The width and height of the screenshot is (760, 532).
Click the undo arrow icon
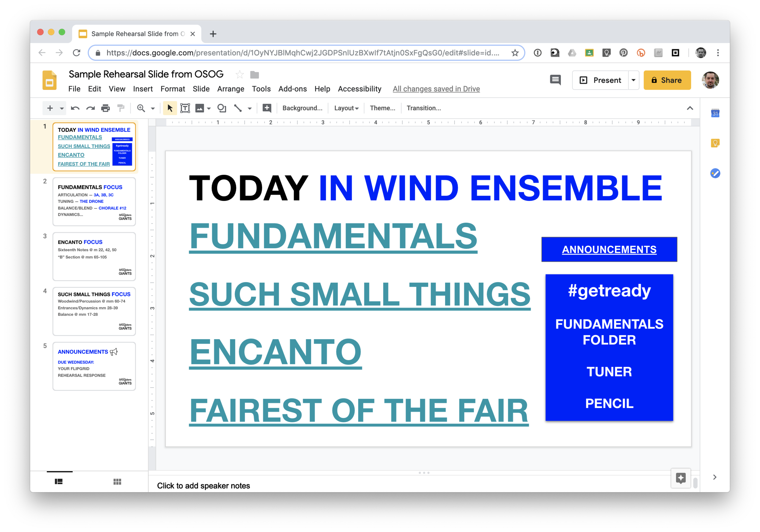75,108
